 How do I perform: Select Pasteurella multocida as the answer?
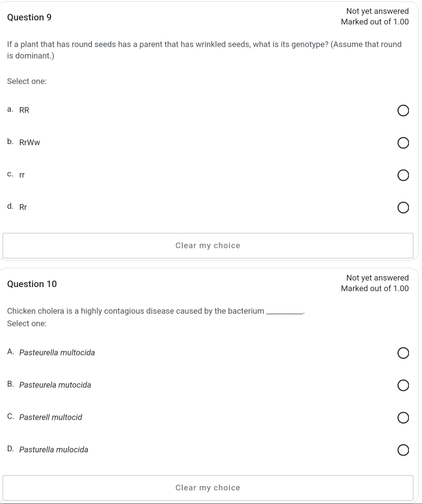click(403, 353)
